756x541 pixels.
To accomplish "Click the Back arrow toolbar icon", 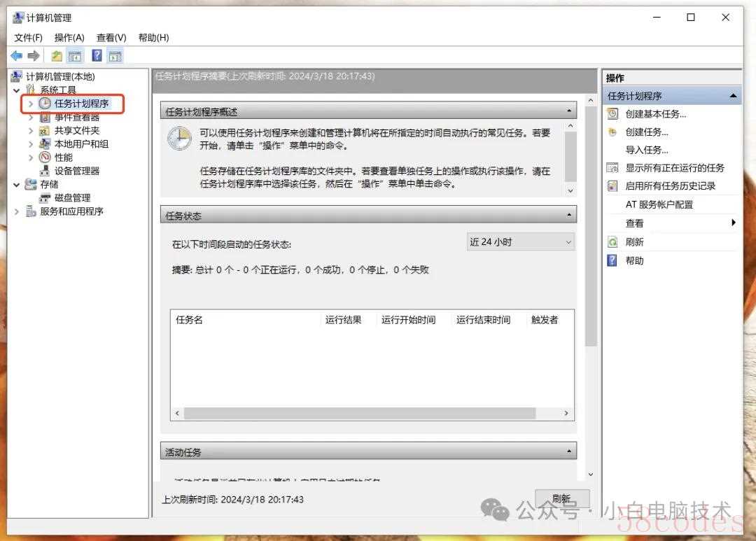I will 16,56.
